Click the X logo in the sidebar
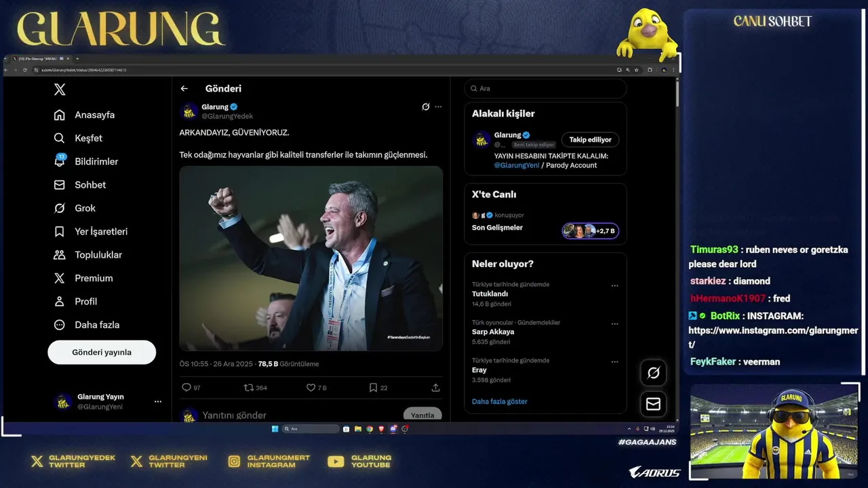Image resolution: width=868 pixels, height=488 pixels. (60, 89)
